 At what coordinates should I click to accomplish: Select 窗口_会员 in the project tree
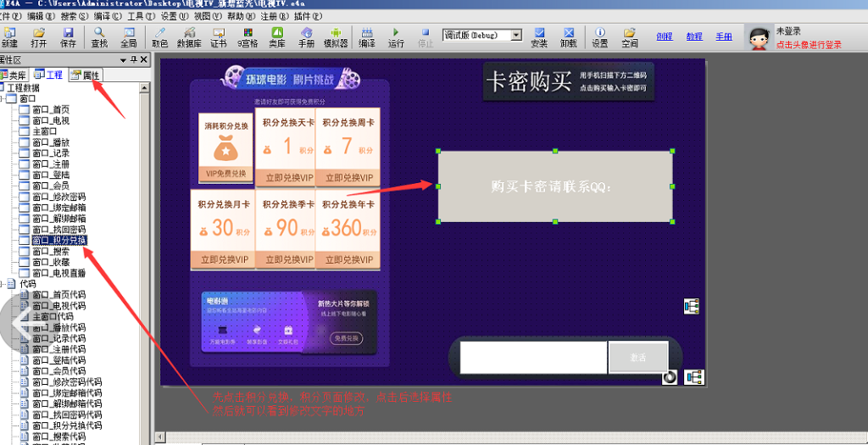tap(50, 186)
